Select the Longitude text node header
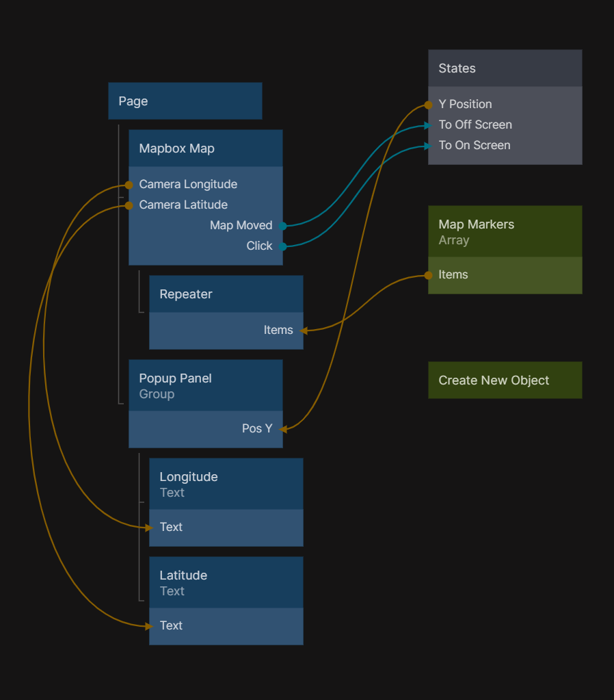Viewport: 614px width, 700px height. 226,484
